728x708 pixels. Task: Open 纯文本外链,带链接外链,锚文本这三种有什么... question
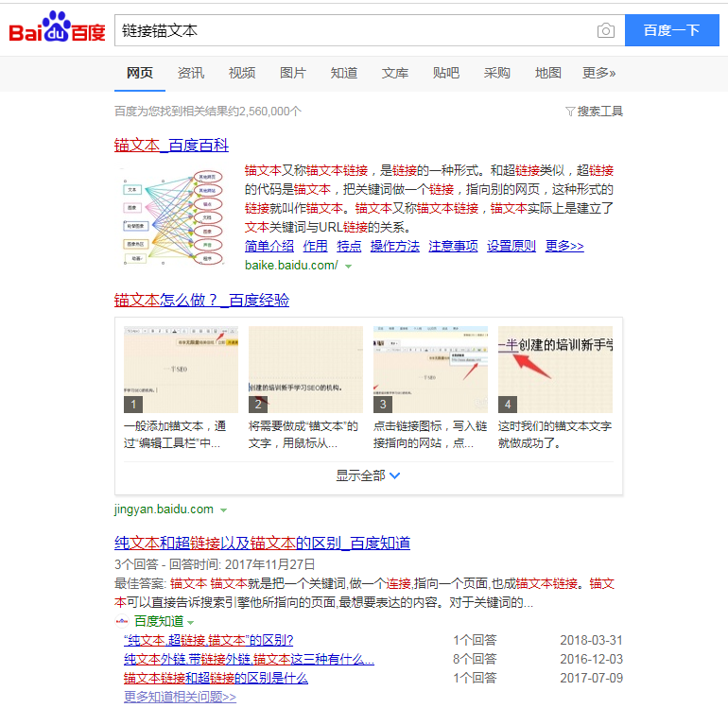click(249, 659)
